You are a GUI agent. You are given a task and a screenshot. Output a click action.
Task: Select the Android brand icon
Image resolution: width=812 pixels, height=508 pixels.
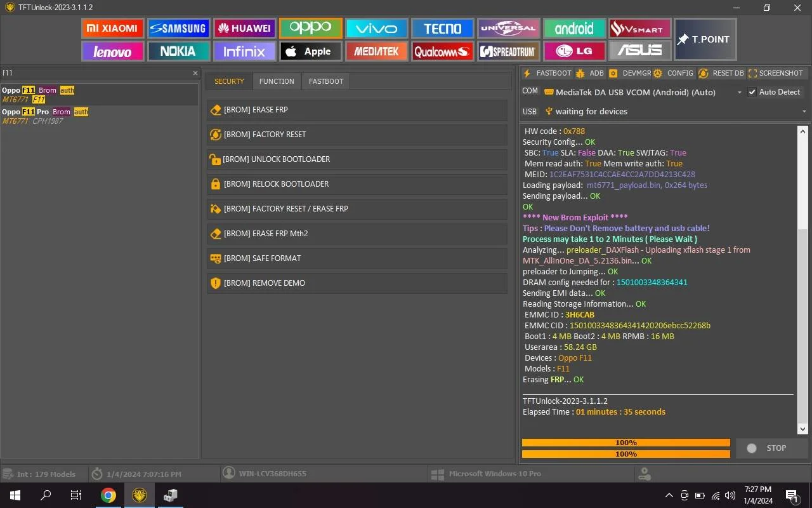click(574, 28)
